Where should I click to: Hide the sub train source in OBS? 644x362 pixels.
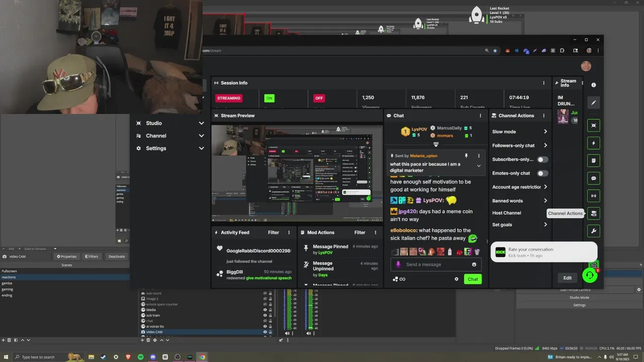265,315
